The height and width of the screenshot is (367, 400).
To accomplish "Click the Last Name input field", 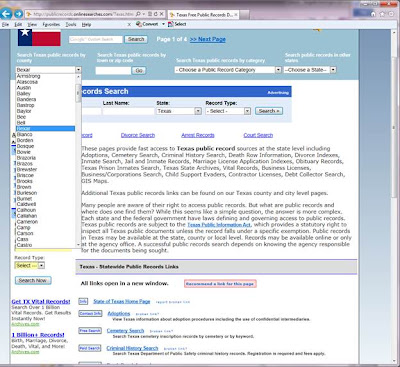I will (x=128, y=111).
